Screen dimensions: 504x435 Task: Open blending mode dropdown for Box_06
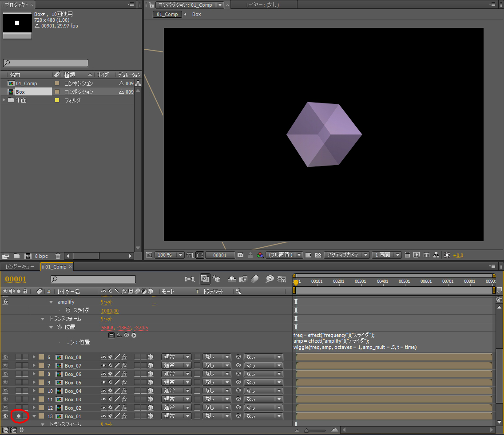pyautogui.click(x=176, y=374)
